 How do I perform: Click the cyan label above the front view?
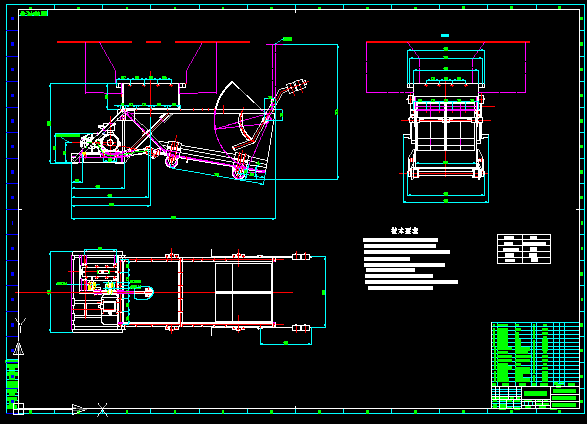point(445,36)
